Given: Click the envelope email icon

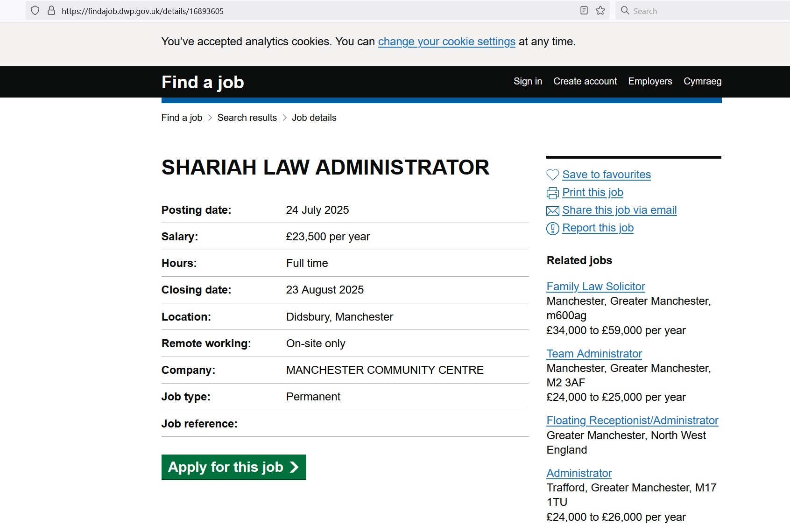Looking at the screenshot, I should point(552,211).
